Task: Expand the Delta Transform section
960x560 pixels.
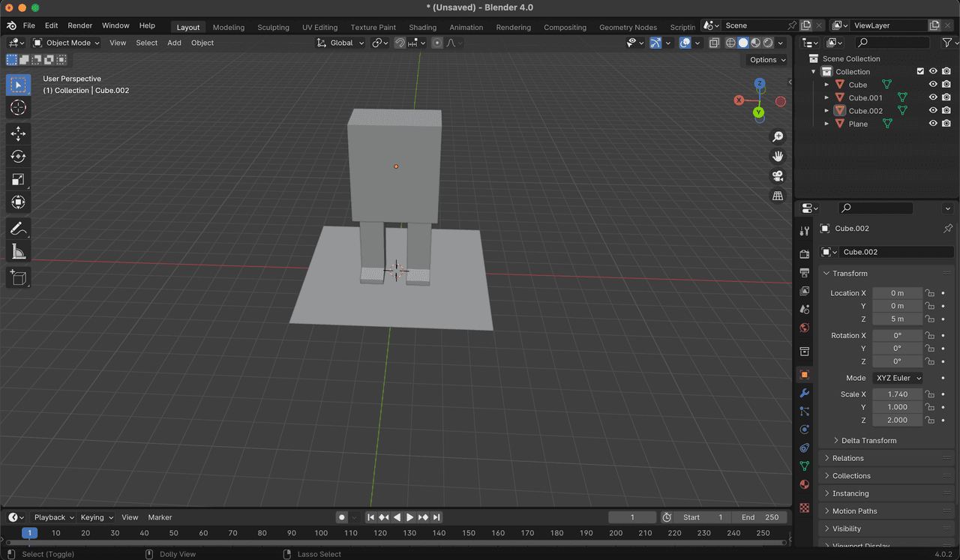Action: click(868, 440)
